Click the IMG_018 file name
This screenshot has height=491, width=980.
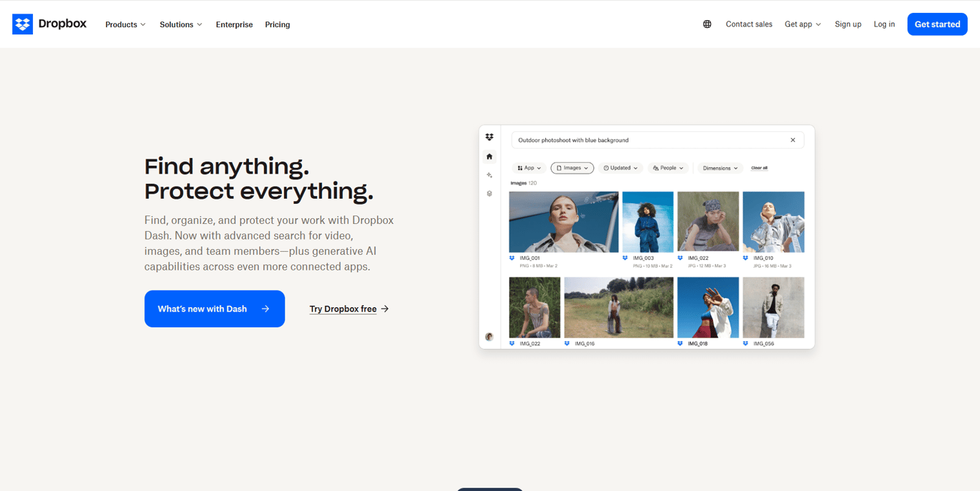click(698, 344)
